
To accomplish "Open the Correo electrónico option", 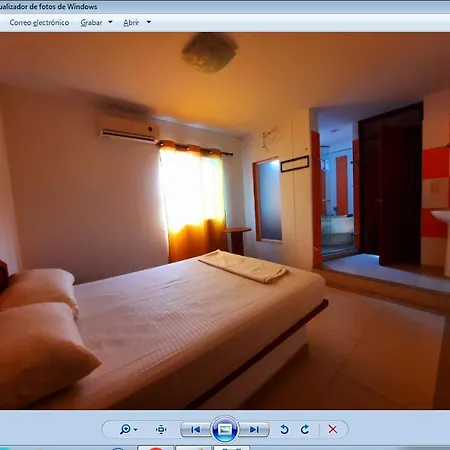I will (39, 23).
